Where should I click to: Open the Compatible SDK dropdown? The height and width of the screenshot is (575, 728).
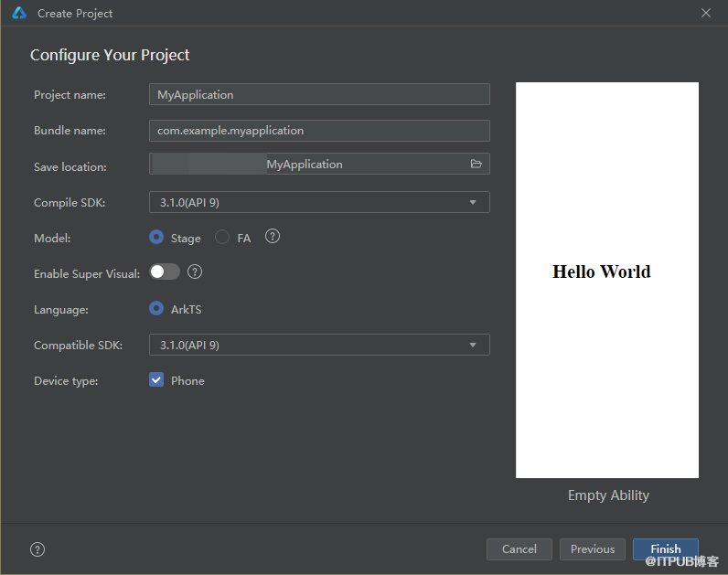pos(319,345)
